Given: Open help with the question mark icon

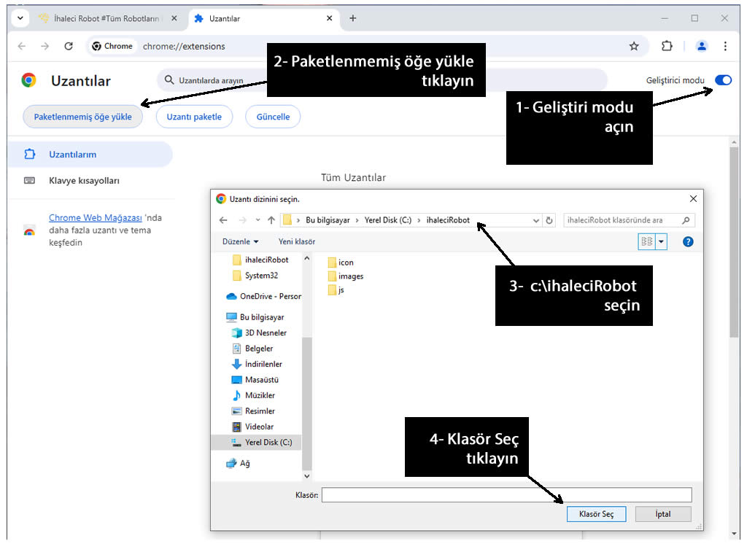Looking at the screenshot, I should pos(688,241).
